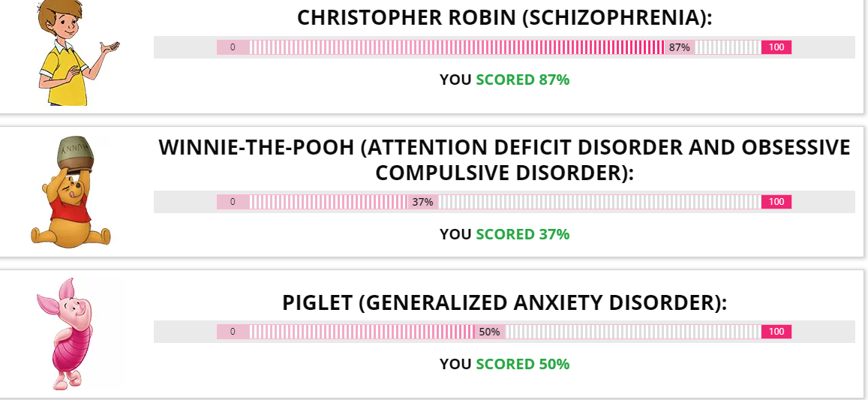Viewport: 868px width, 400px height.
Task: Click the 37% marker on Pooh's bar
Action: pos(422,202)
